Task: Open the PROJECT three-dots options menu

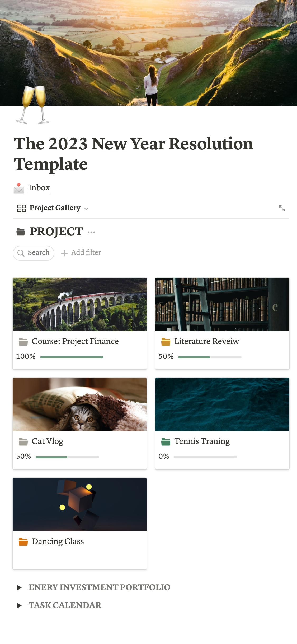Action: pyautogui.click(x=91, y=232)
